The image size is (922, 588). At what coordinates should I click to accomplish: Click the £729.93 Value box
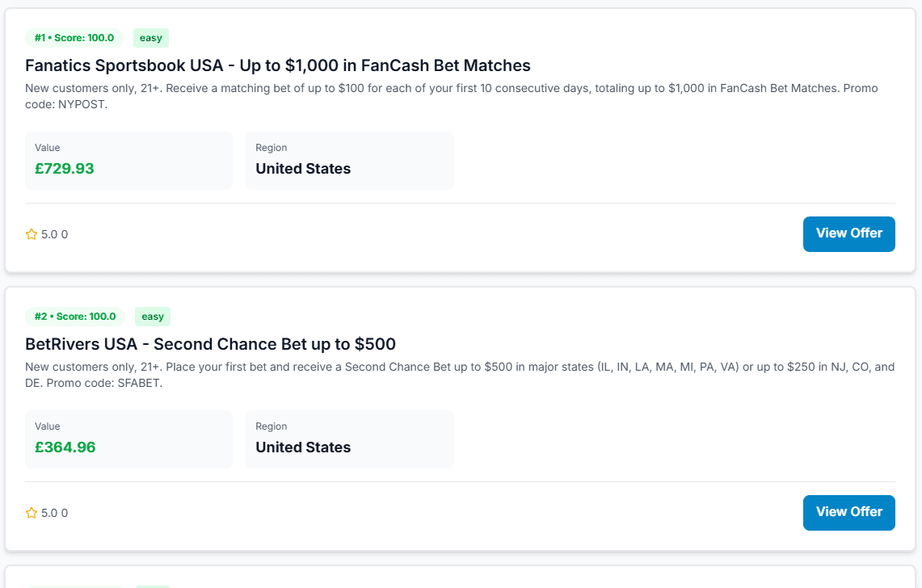(x=128, y=160)
